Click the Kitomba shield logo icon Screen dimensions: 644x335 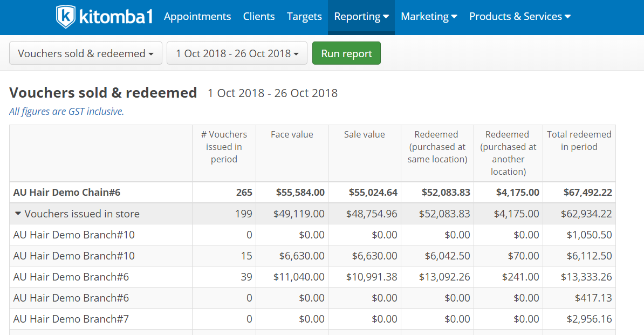65,16
